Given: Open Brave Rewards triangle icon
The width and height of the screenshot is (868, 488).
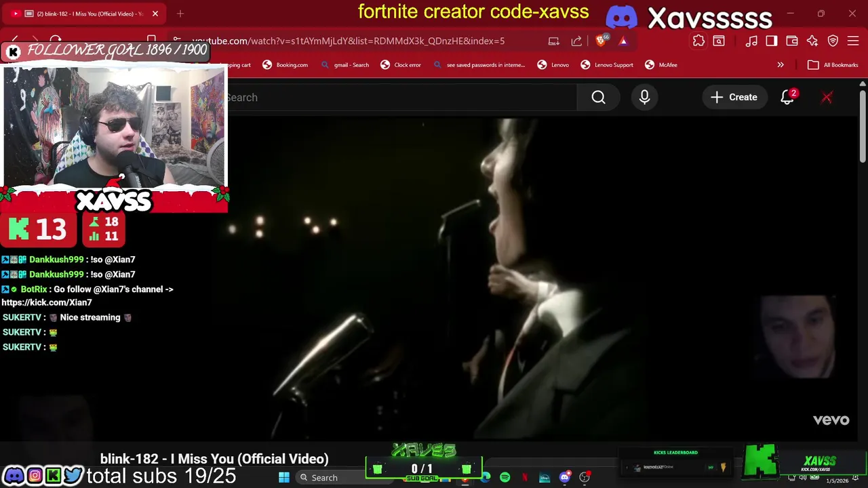Looking at the screenshot, I should tap(623, 41).
